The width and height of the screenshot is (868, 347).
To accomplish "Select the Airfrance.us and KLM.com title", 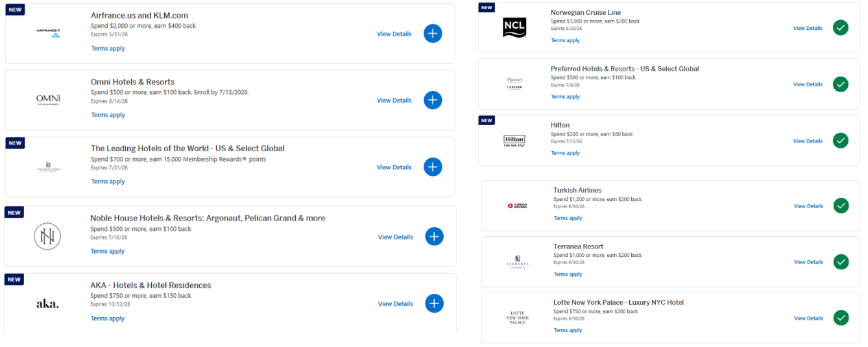I will pos(139,16).
